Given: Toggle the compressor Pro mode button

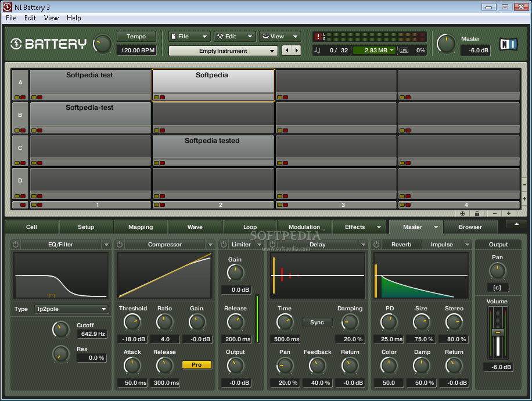Looking at the screenshot, I should [197, 364].
